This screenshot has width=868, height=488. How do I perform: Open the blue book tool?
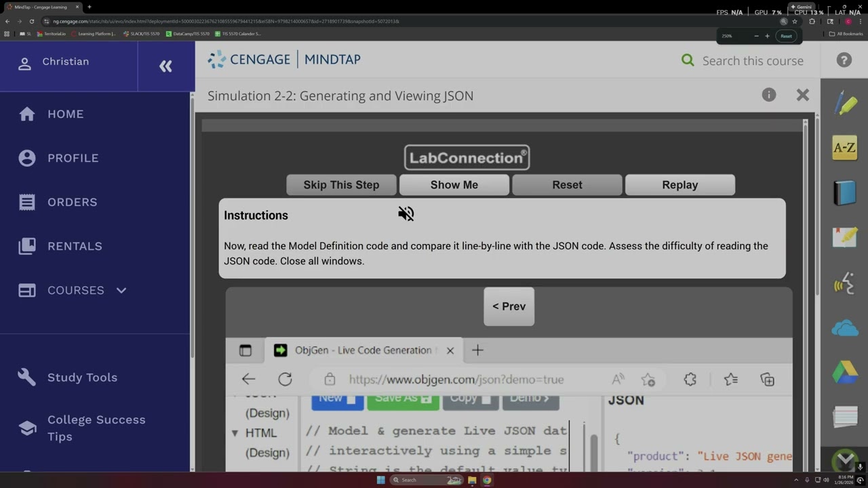(845, 193)
